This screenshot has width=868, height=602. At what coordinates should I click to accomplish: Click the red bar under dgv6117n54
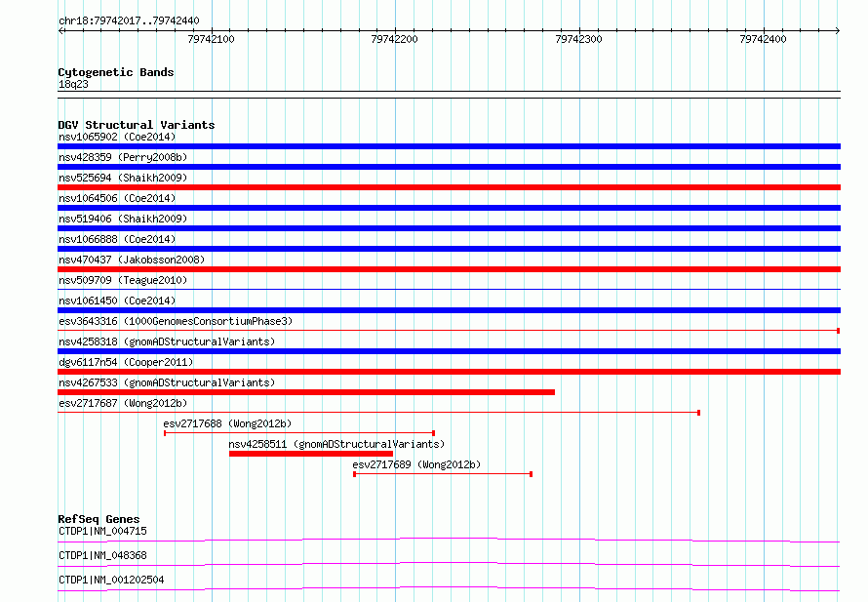[449, 372]
